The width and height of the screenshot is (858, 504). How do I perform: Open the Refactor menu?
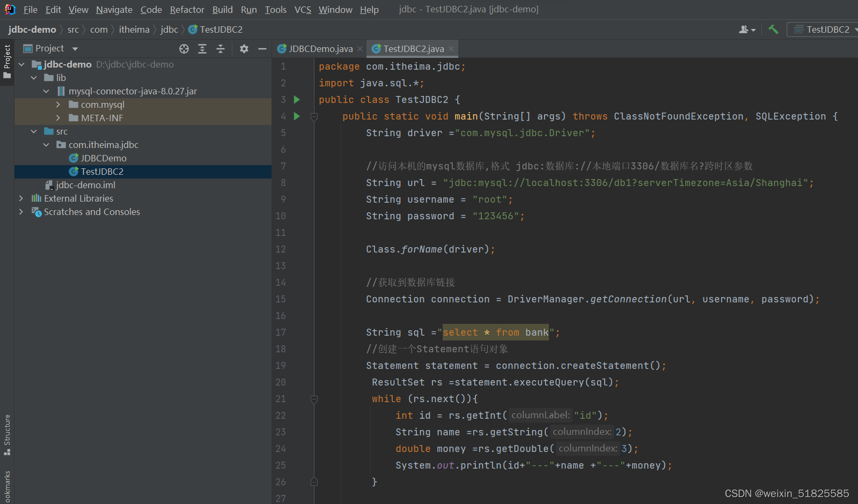(187, 10)
